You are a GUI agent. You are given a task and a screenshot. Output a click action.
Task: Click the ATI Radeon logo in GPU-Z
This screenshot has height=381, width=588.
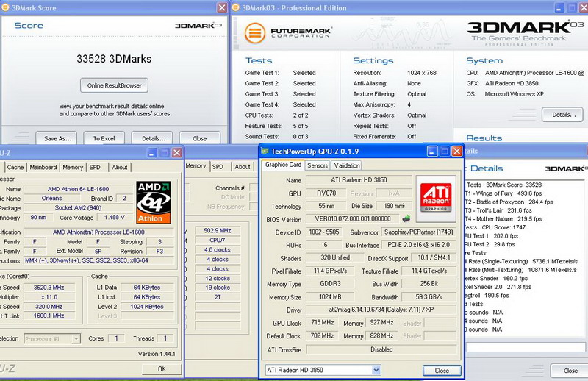click(x=436, y=198)
